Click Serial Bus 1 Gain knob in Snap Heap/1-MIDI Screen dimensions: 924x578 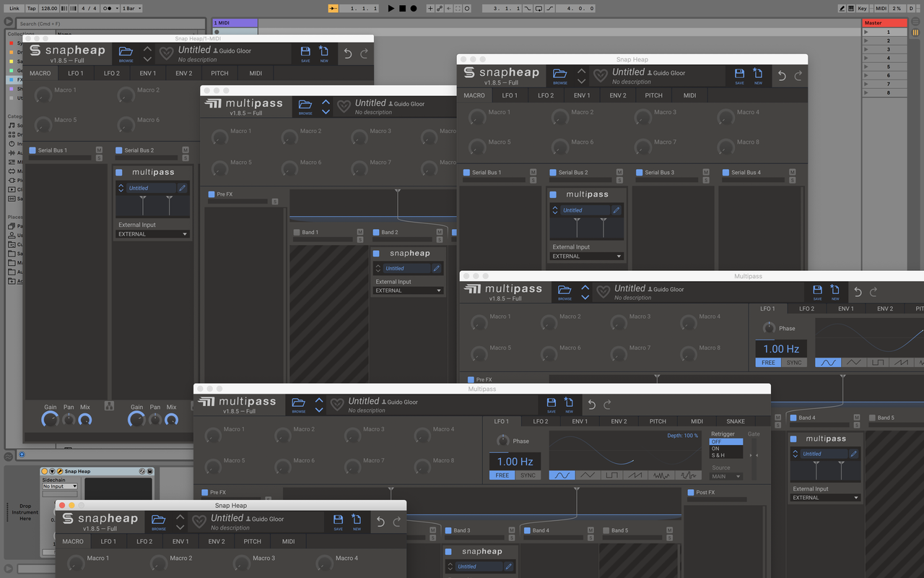50,419
